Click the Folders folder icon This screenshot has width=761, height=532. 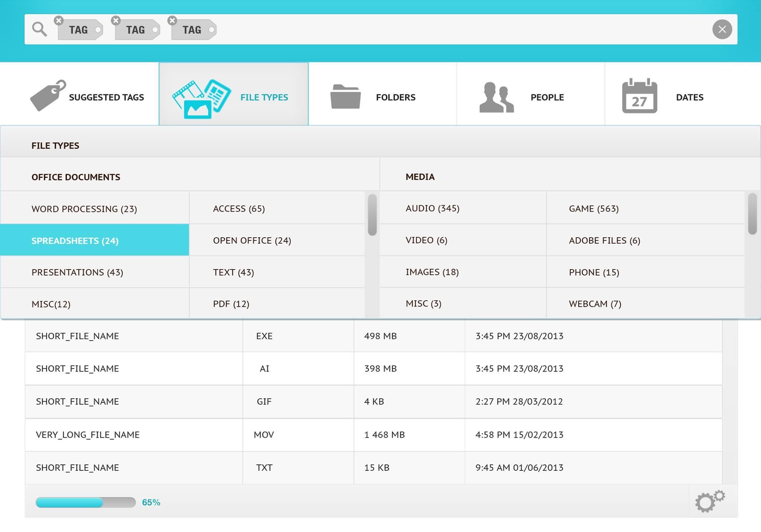pos(346,96)
